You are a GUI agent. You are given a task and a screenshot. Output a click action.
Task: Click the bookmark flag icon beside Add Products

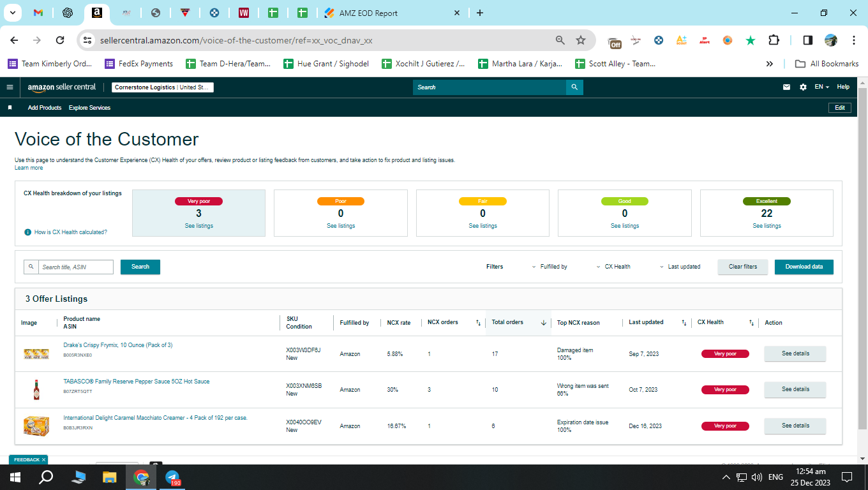coord(10,108)
